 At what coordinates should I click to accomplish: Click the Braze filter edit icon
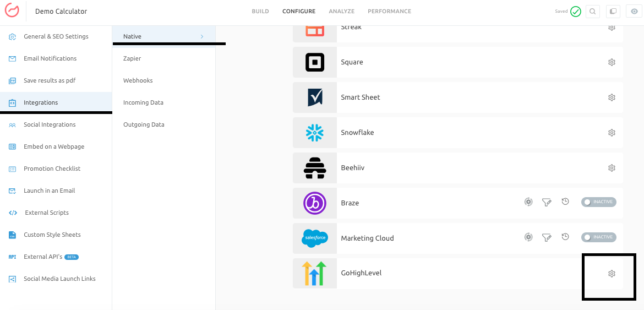[546, 203]
